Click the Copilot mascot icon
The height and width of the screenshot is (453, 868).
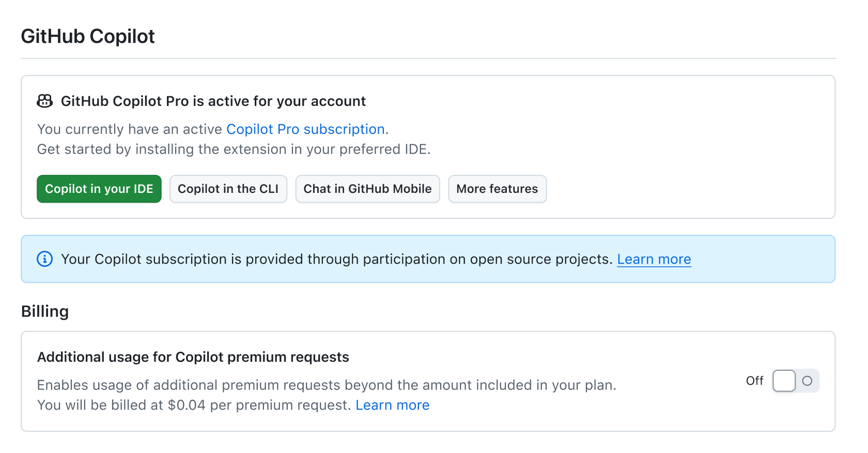pos(45,101)
